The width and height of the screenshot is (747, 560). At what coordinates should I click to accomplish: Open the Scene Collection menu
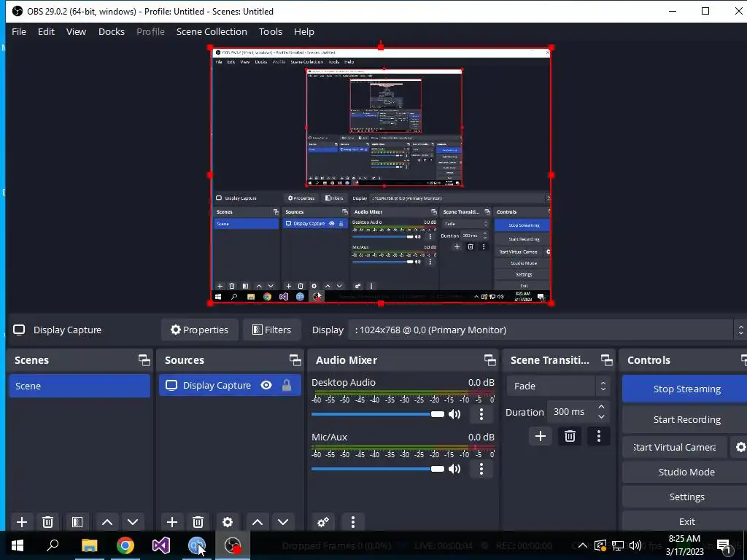coord(212,31)
